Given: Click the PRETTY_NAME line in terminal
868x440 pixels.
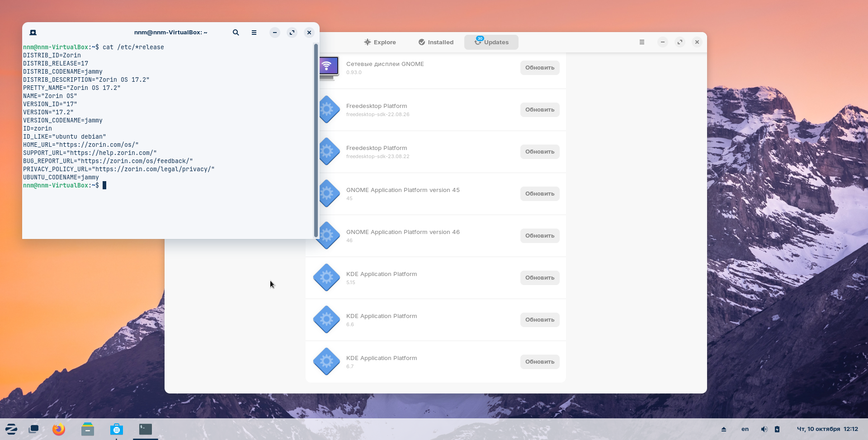Looking at the screenshot, I should [72, 88].
